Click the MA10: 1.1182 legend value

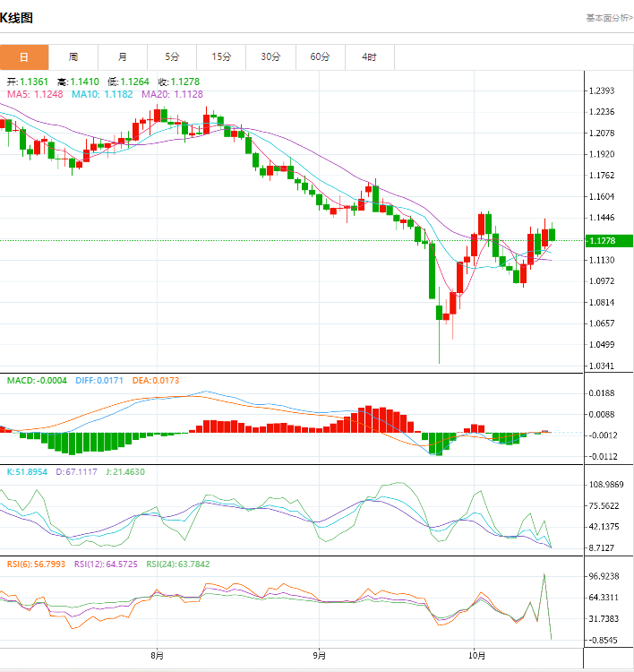102,94
